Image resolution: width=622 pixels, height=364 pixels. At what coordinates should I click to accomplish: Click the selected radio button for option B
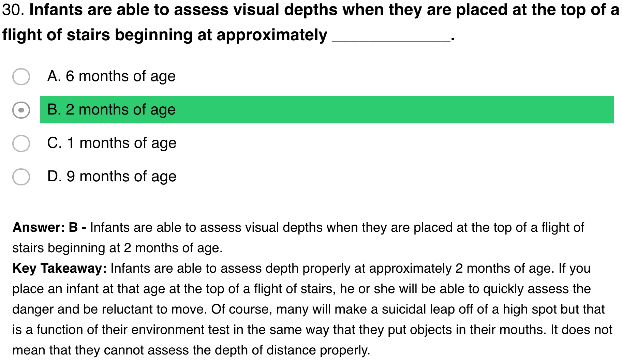[x=21, y=110]
